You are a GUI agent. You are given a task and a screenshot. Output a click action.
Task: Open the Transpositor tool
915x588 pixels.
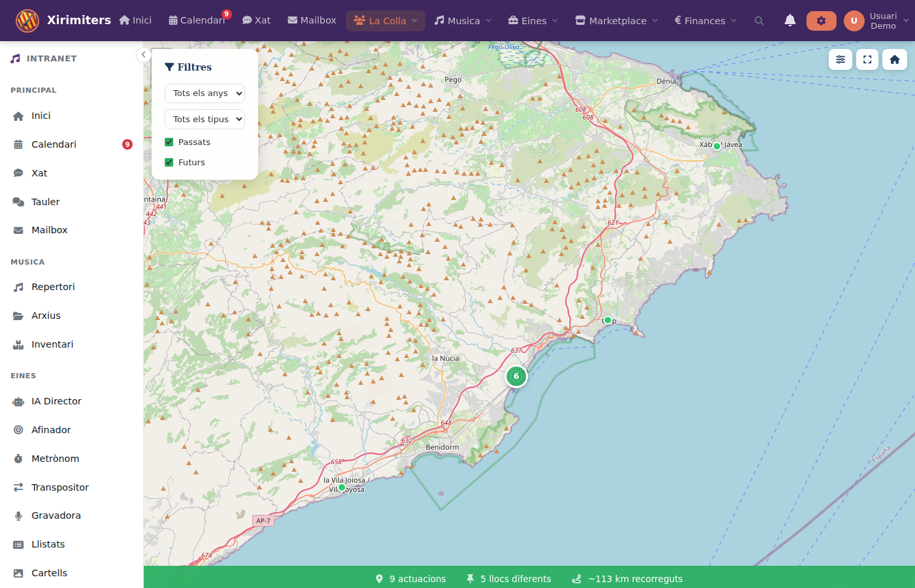59,487
